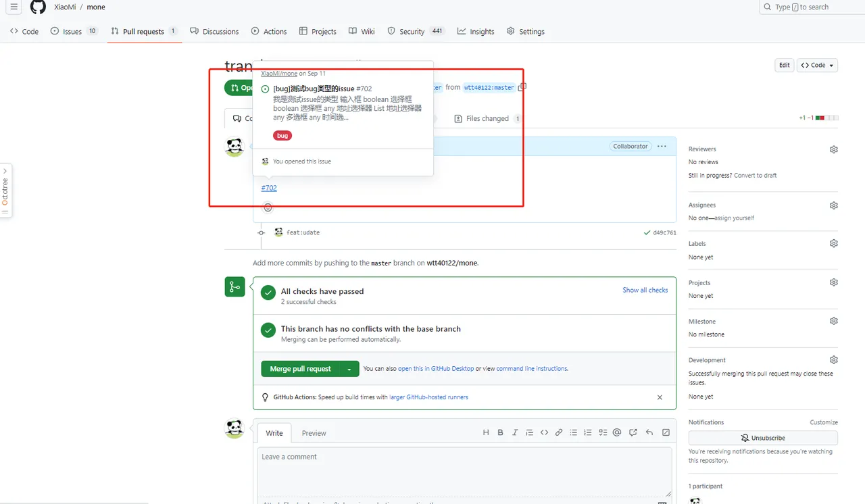The image size is (865, 504).
Task: Open the Projects settings gear
Action: 834,282
